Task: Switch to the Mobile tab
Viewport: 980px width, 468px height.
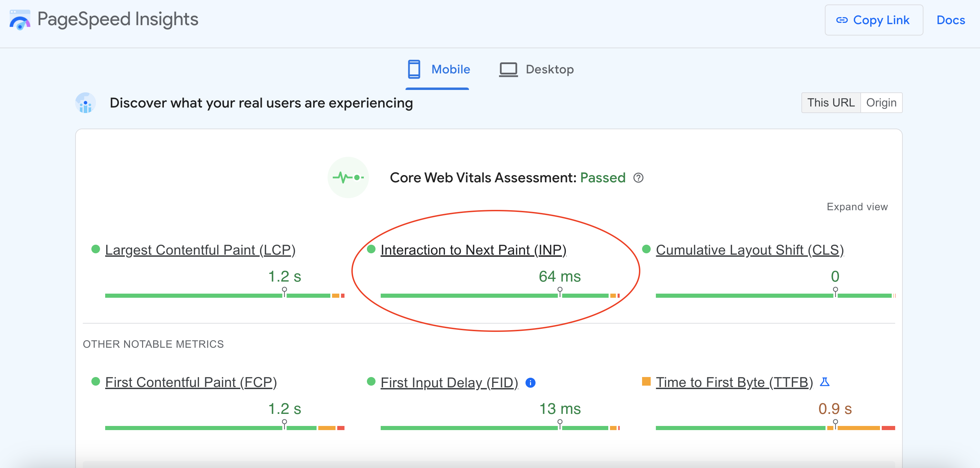Action: coord(438,70)
